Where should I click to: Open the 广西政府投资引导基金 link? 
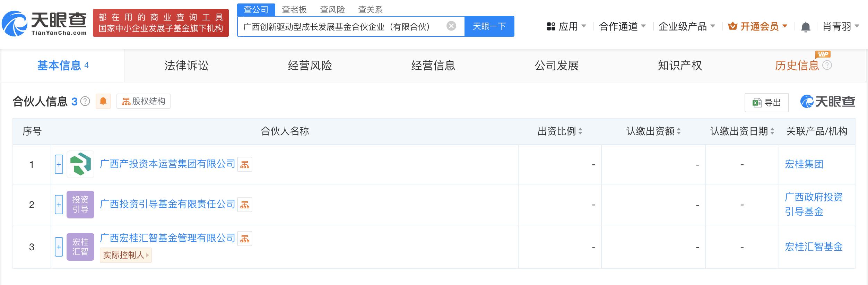click(x=814, y=205)
